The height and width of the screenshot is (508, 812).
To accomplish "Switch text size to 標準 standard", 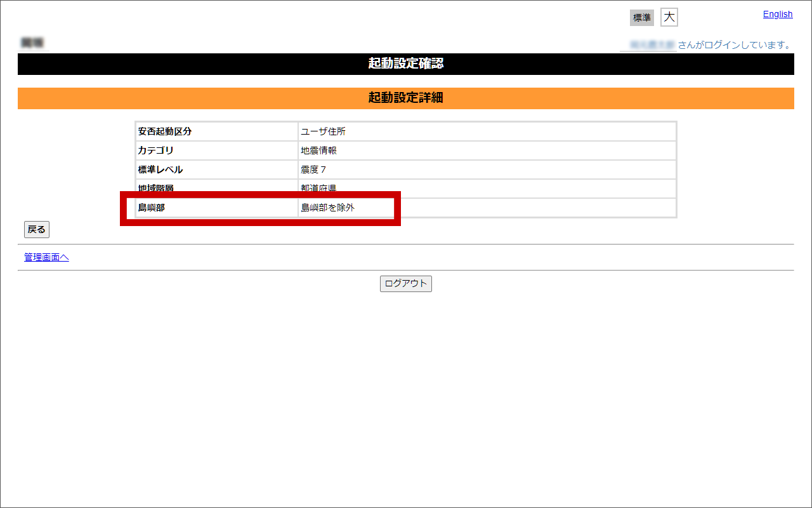I will [x=641, y=17].
